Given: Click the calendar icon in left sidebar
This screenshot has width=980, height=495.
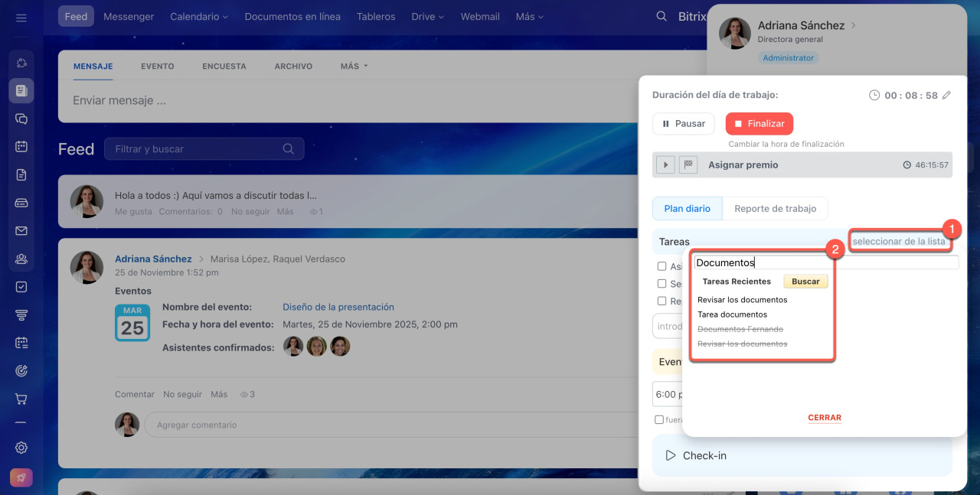Looking at the screenshot, I should [21, 146].
